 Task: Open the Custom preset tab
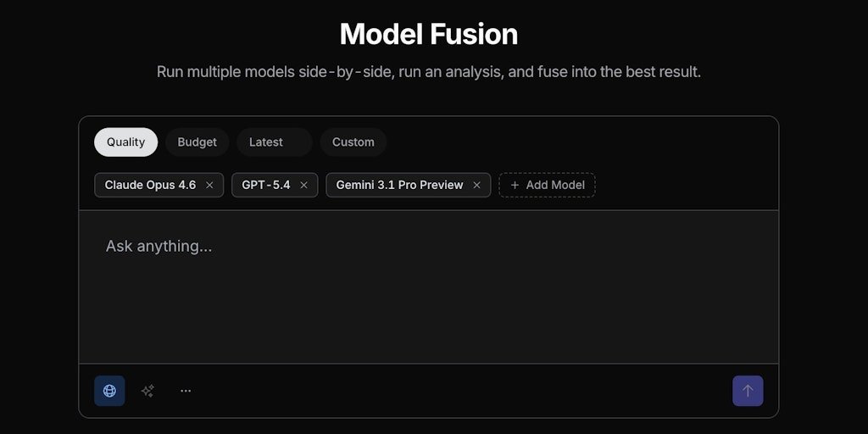coord(353,142)
